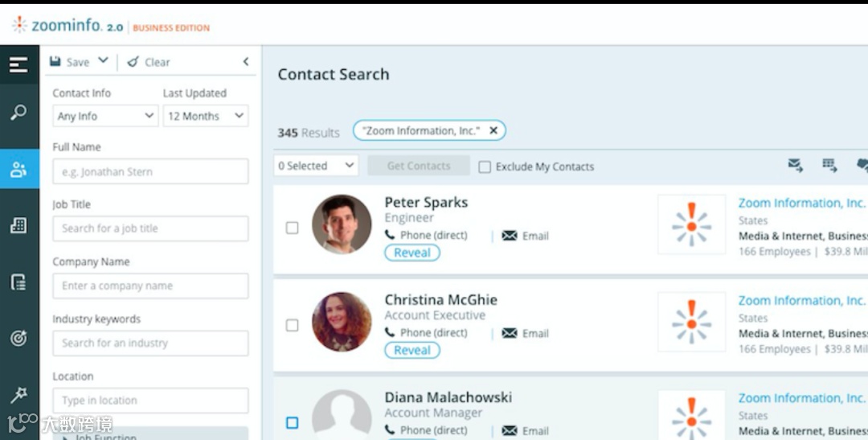Screen dimensions: 868x440
Task: Reveal Peter Sparks contact info
Action: pyautogui.click(x=412, y=253)
